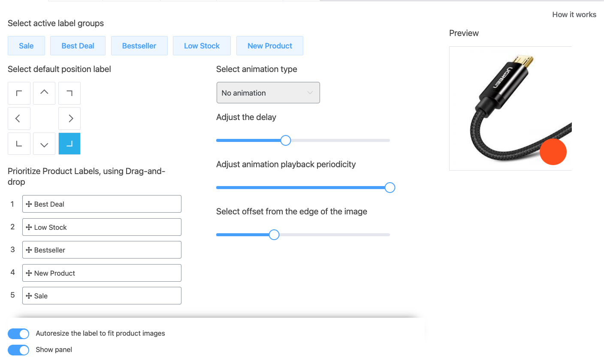Image resolution: width=604 pixels, height=364 pixels.
Task: Click the Adjust the delay slider handle
Action: point(285,140)
